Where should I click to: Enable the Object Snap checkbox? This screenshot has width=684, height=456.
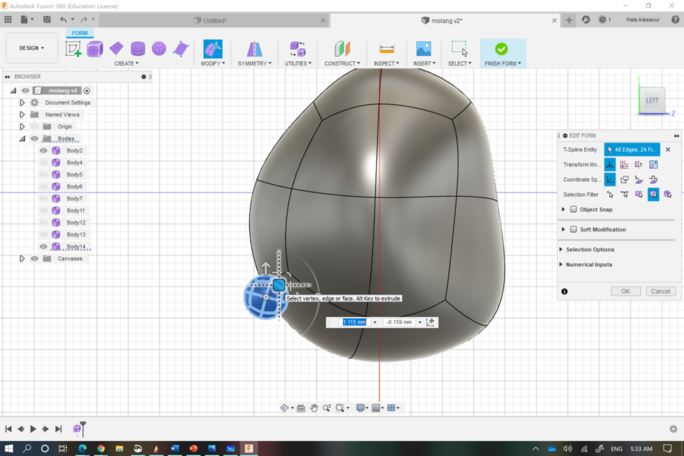point(573,210)
